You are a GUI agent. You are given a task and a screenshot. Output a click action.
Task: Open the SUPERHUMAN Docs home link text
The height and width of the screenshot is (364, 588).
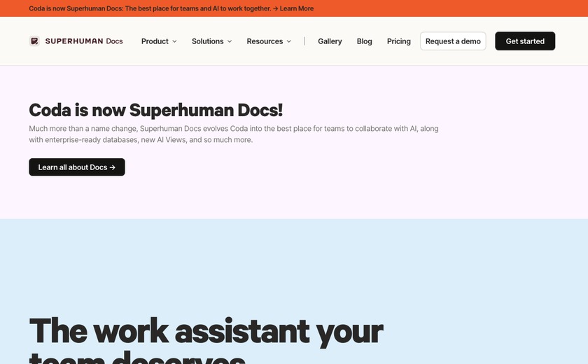tap(84, 41)
